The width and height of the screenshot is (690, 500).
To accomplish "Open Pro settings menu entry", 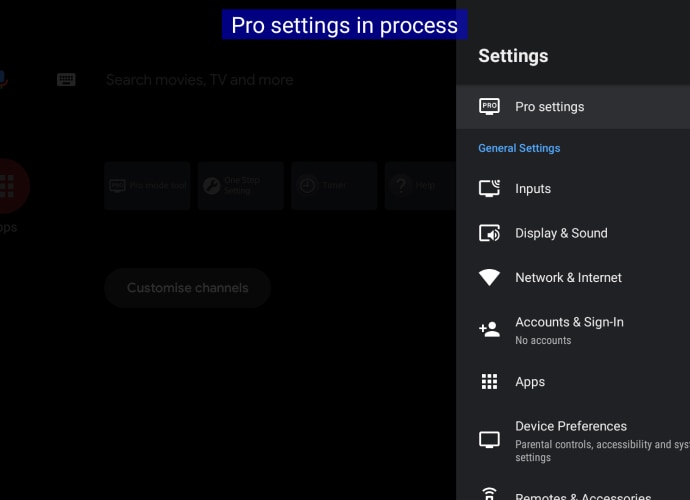I will tap(573, 107).
